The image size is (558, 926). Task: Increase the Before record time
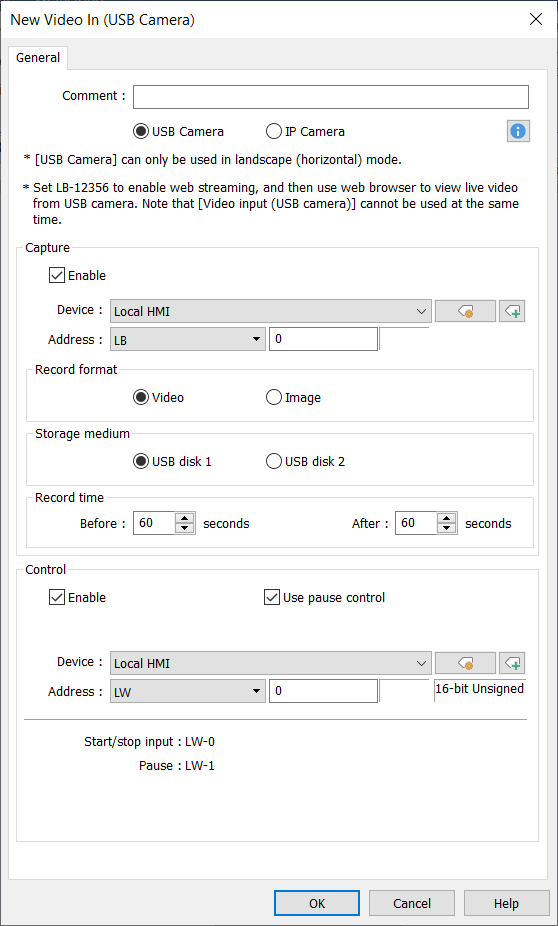(185, 518)
